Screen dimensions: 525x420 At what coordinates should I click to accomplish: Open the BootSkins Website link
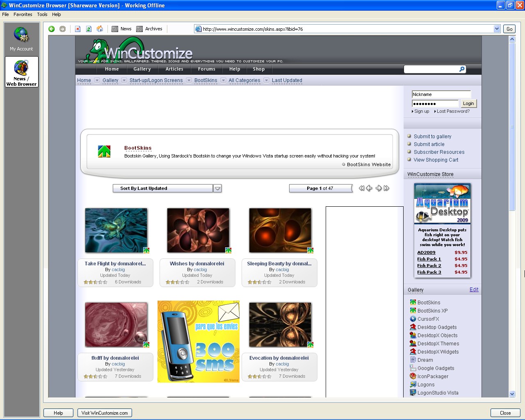[x=369, y=164]
